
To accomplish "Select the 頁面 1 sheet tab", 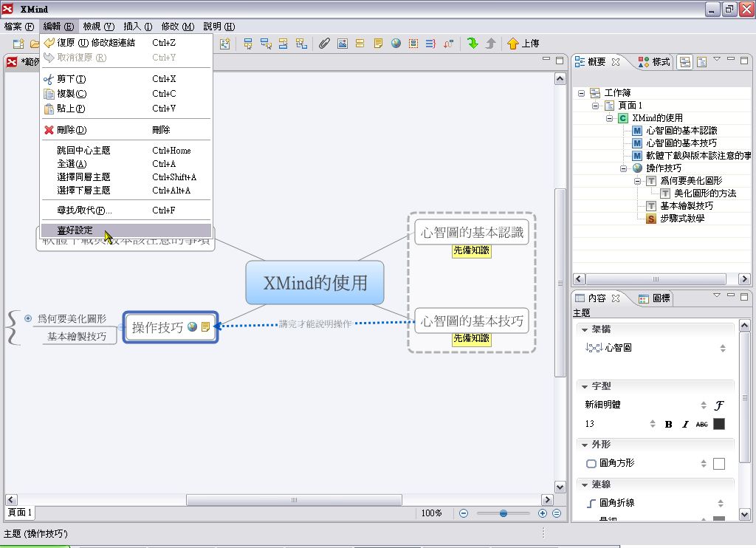I will click(20, 513).
